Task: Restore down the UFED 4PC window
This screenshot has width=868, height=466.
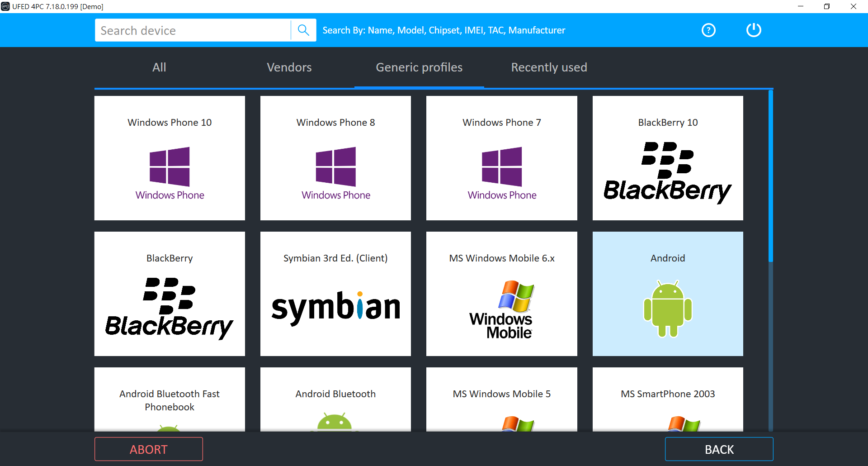Action: pyautogui.click(x=827, y=6)
